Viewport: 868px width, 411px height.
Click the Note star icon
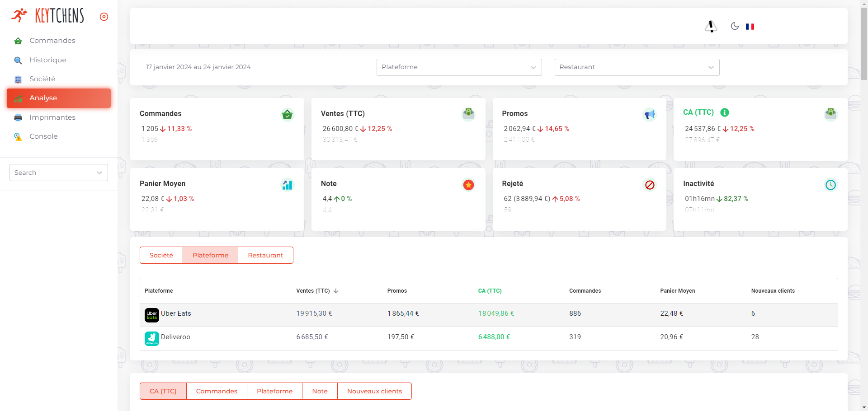(468, 185)
